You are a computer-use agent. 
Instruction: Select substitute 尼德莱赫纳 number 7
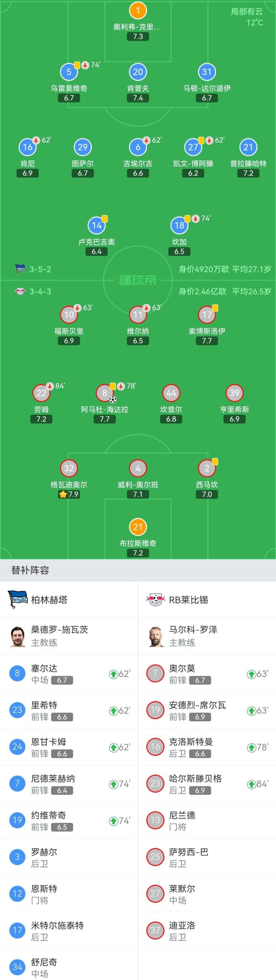point(69,783)
